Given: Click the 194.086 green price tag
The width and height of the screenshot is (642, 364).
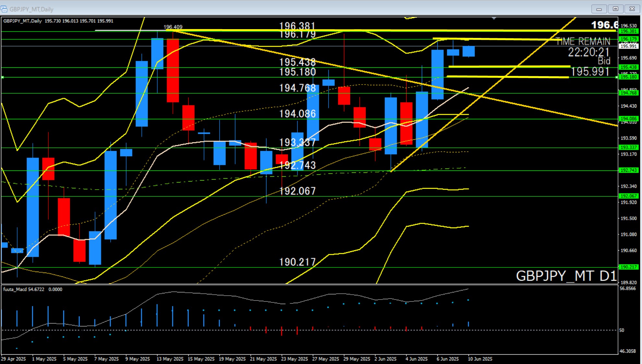Looking at the screenshot, I should click(629, 119).
